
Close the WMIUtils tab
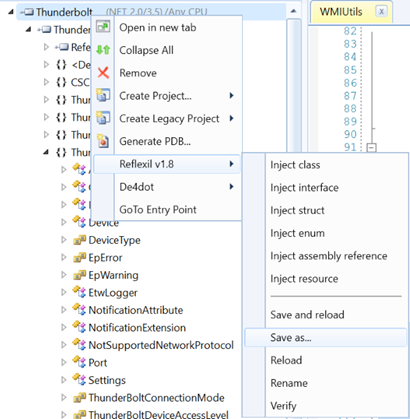pyautogui.click(x=381, y=12)
